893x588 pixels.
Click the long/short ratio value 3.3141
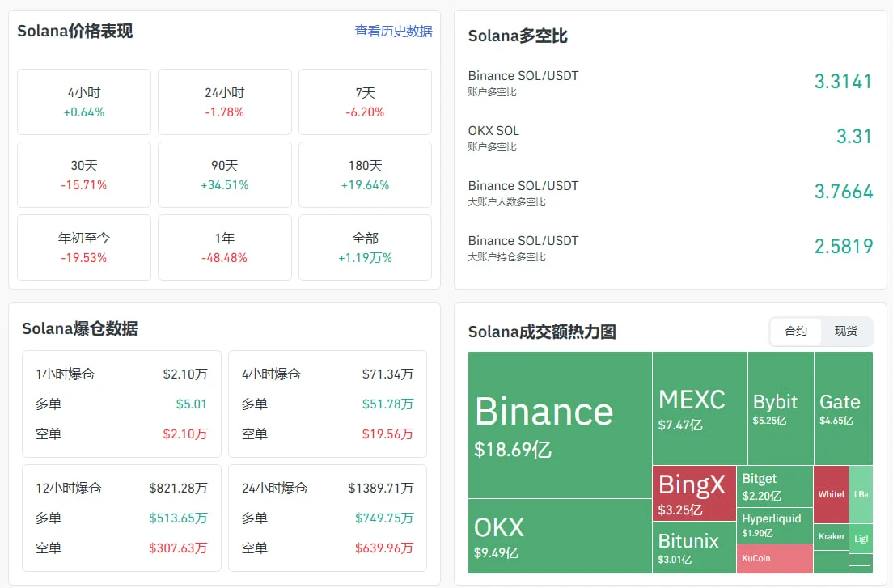point(843,82)
